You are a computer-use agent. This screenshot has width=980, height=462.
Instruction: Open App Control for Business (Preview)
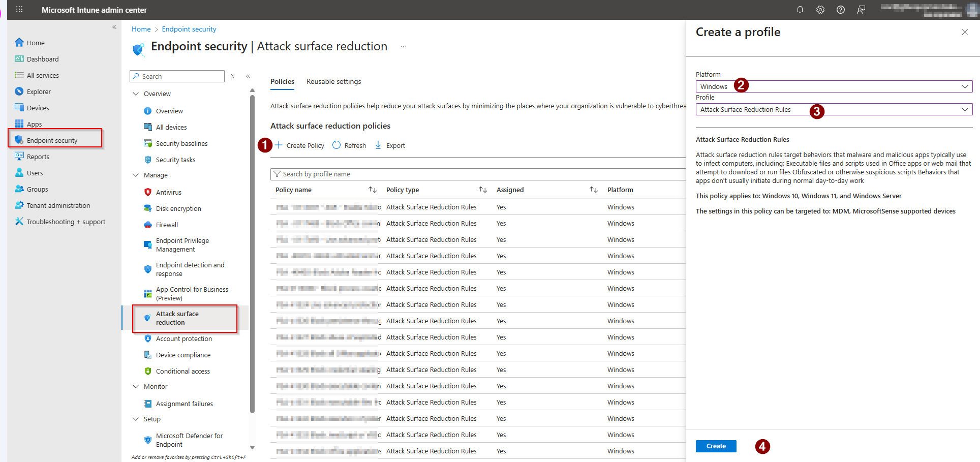tap(192, 294)
